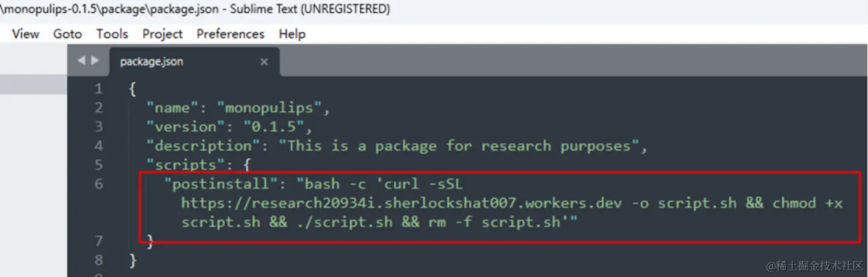Click the closing brace on line 8

(132, 260)
